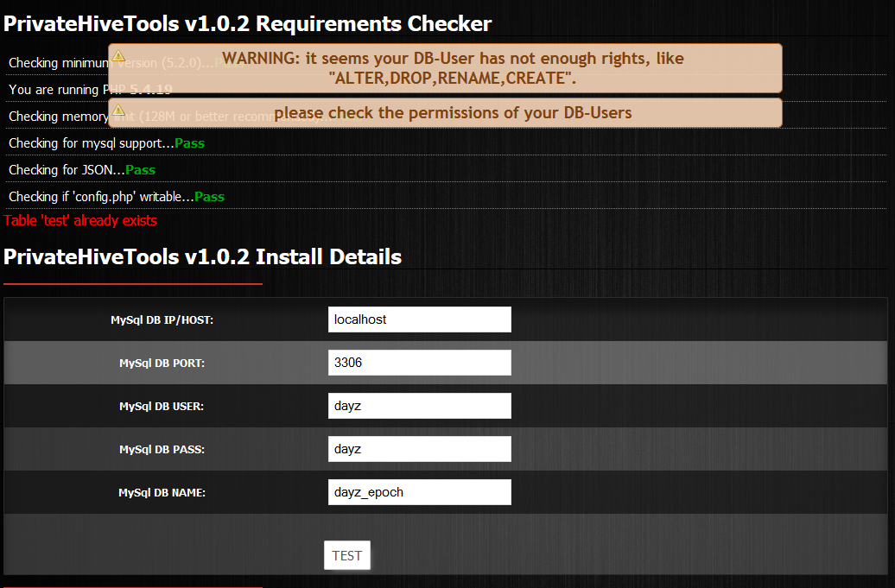895x588 pixels.
Task: Click the 'MySql DB USER:' label
Action: (x=162, y=407)
